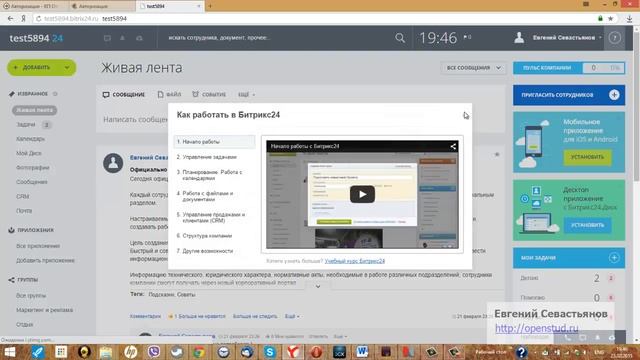This screenshot has height=360, width=640.
Task: Click 'Больше не следить' under the post
Action: point(255,316)
